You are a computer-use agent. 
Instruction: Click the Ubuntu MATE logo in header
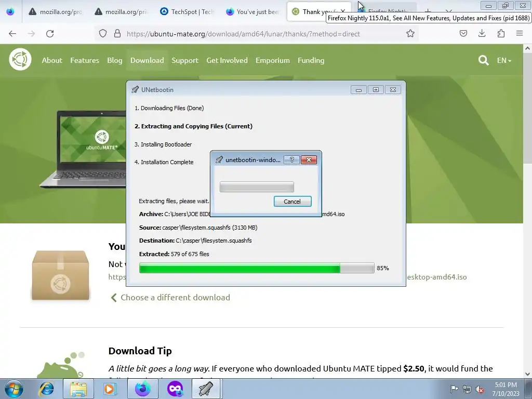pyautogui.click(x=20, y=59)
